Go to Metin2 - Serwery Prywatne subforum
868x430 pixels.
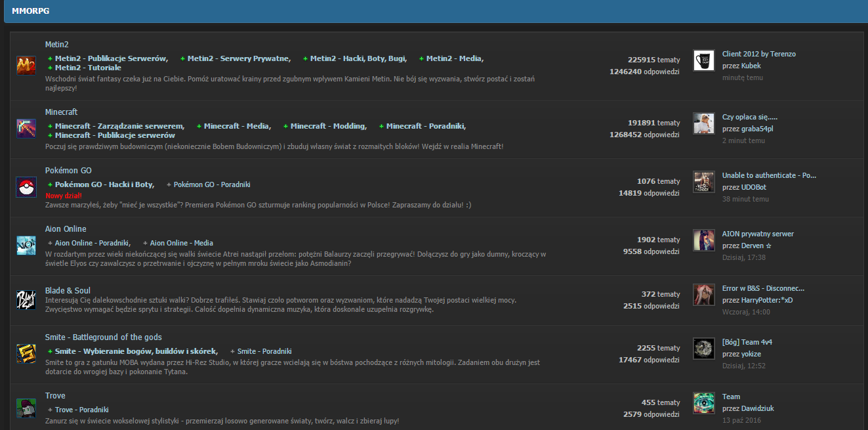pyautogui.click(x=239, y=58)
